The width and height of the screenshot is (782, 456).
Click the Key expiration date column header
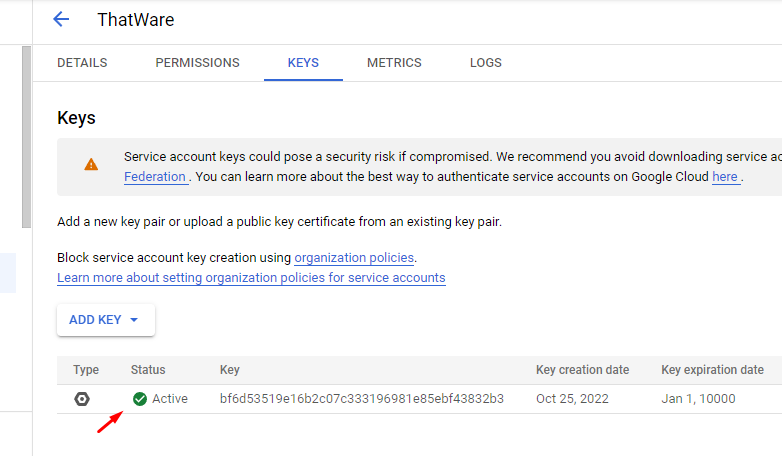click(712, 370)
